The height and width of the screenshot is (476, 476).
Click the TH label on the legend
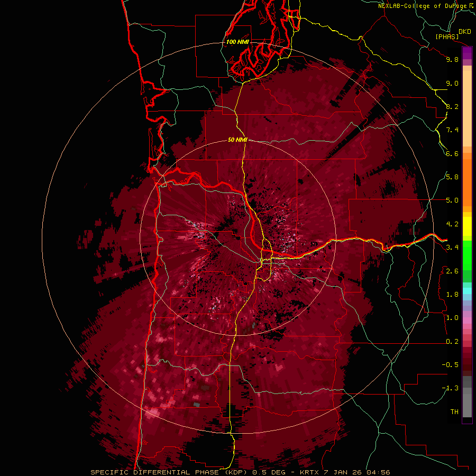pos(454,411)
